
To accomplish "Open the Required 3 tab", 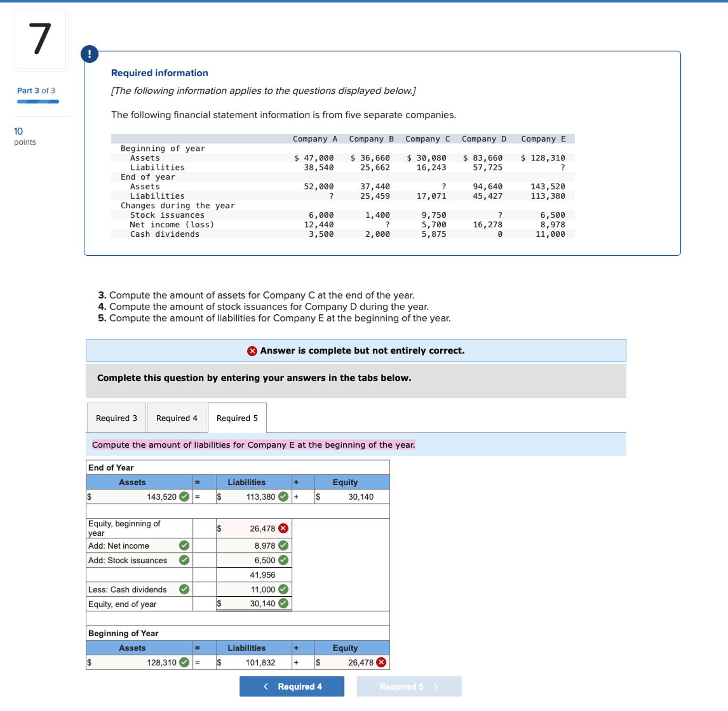I will [116, 418].
